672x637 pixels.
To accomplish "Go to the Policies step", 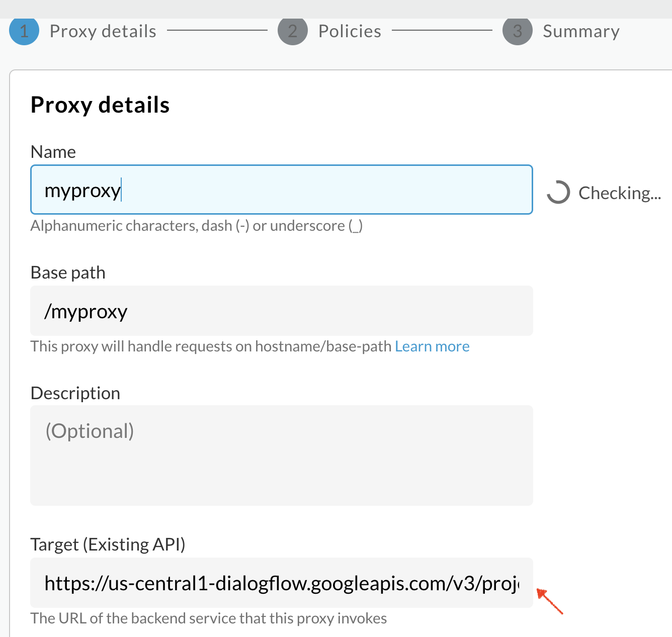I will [x=350, y=31].
